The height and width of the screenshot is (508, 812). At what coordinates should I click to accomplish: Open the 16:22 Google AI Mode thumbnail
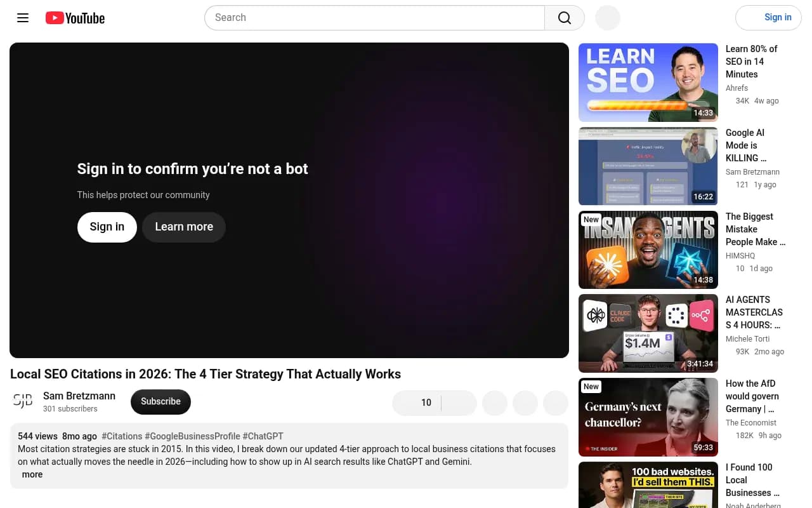pyautogui.click(x=648, y=166)
